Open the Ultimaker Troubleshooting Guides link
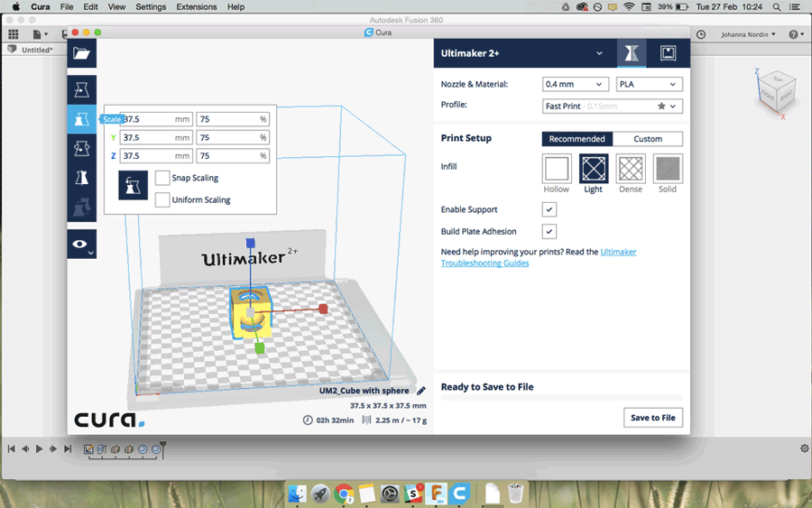 coord(539,257)
